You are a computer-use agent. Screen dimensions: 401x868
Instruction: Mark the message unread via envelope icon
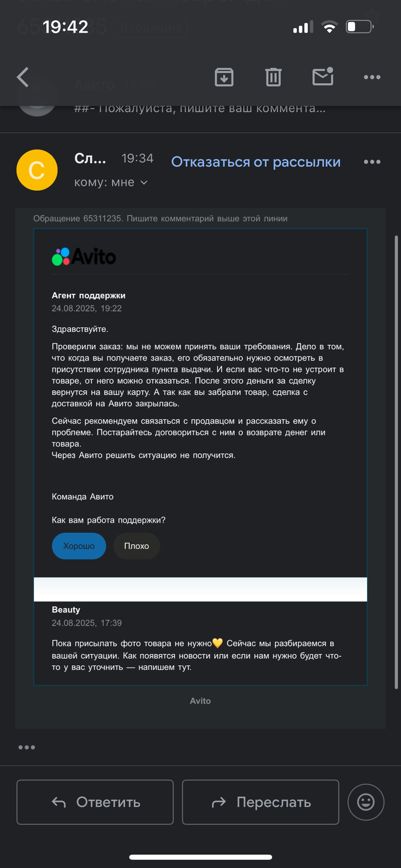[323, 77]
